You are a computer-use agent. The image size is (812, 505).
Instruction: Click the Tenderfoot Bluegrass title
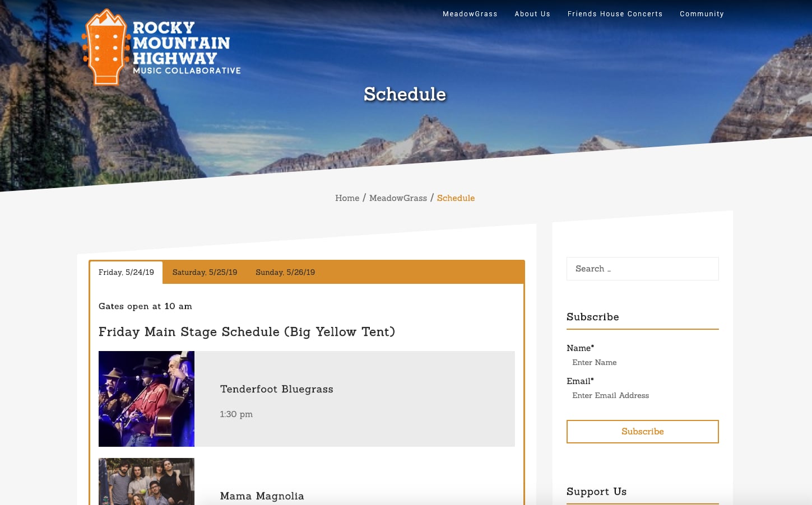click(277, 389)
